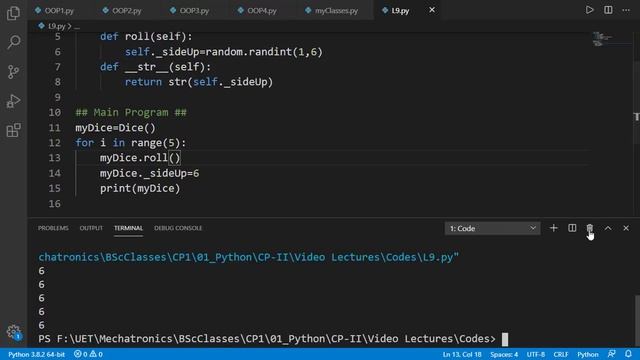Click L9.py in the breadcrumb
640x360 pixels.
(56, 26)
